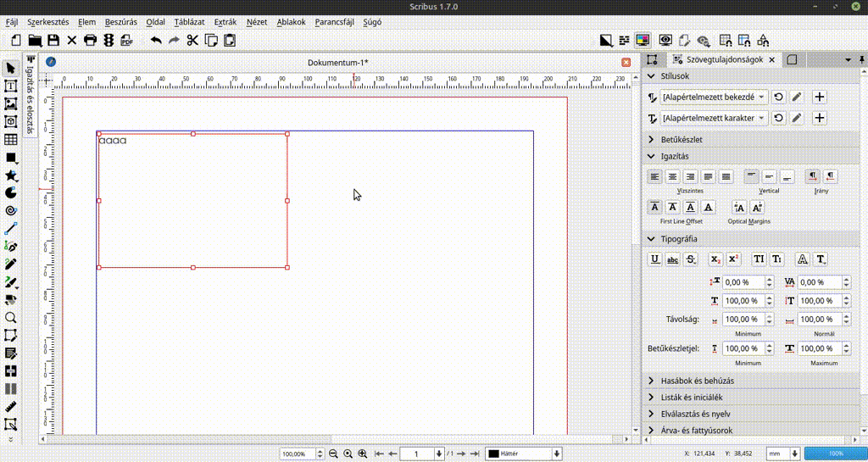Toggle superscript formatting
The image size is (868, 462).
click(733, 259)
